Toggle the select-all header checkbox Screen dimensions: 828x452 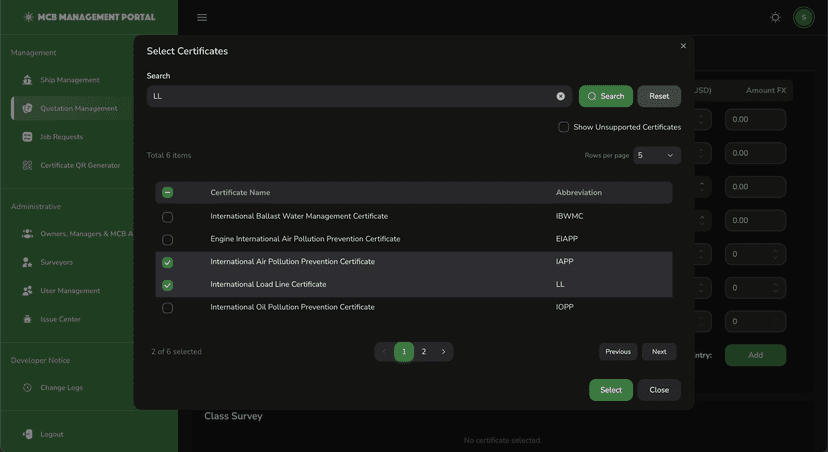point(167,192)
